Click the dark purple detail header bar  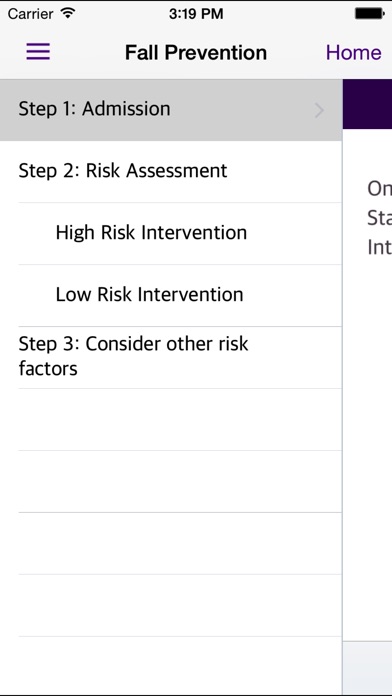pos(368,104)
